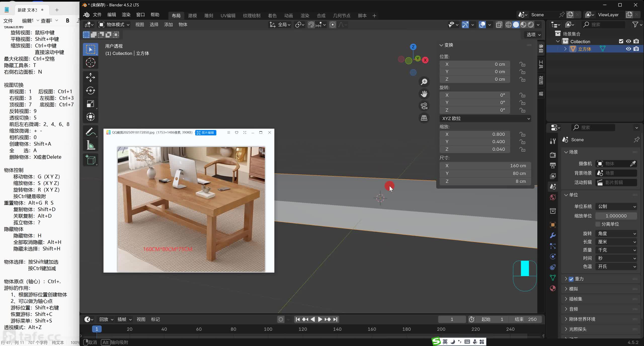This screenshot has width=644, height=346.
Task: Click the 缩放单位 1.000000 slider field
Action: coord(616,216)
